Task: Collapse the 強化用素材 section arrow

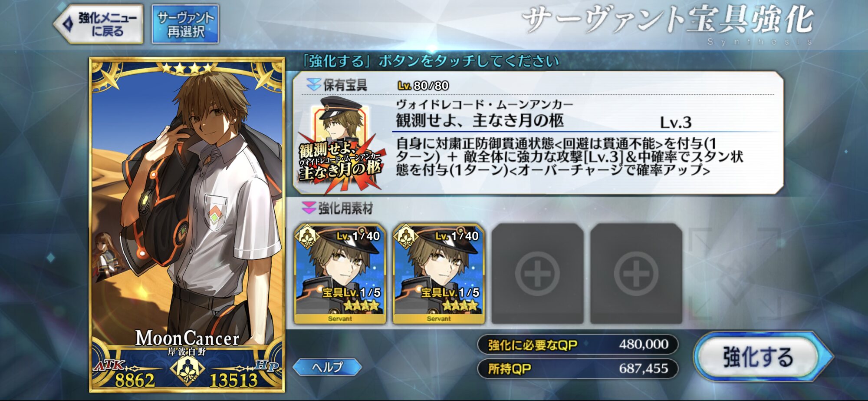Action: click(x=309, y=208)
